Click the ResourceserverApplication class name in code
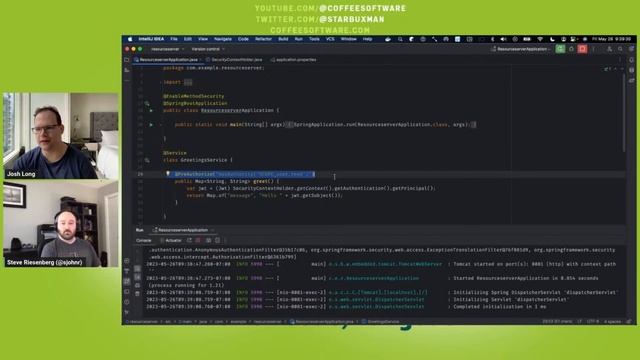 pyautogui.click(x=237, y=111)
